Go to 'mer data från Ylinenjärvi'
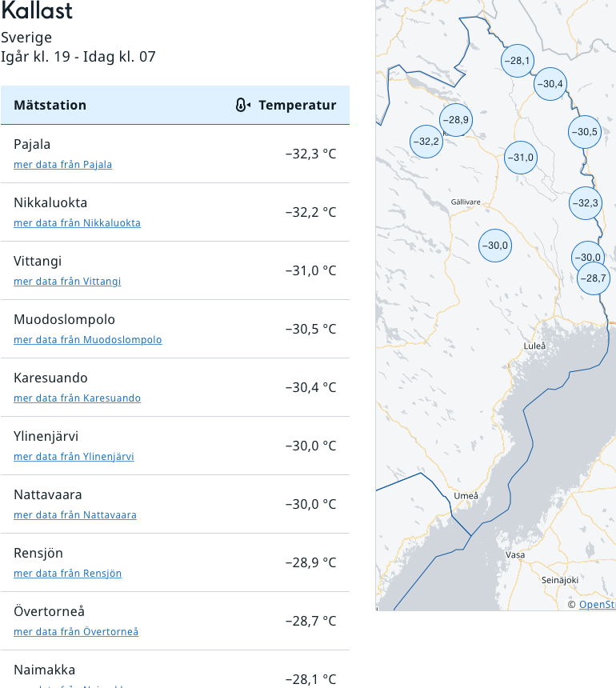Viewport: 616px width, 688px height. [74, 457]
